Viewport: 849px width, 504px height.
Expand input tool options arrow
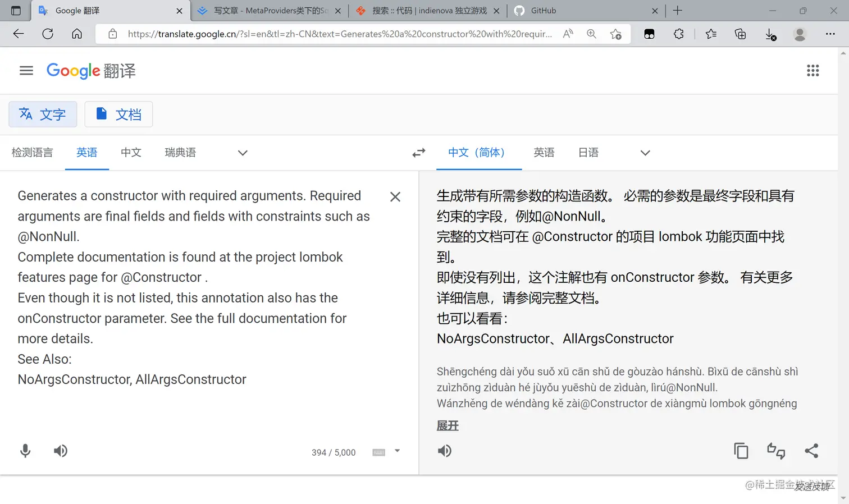click(397, 451)
